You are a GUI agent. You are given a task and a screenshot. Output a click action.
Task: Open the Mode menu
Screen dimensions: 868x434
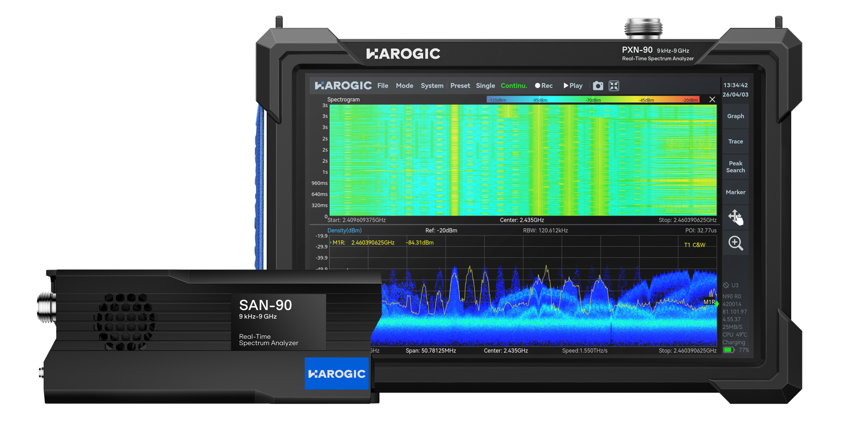404,85
